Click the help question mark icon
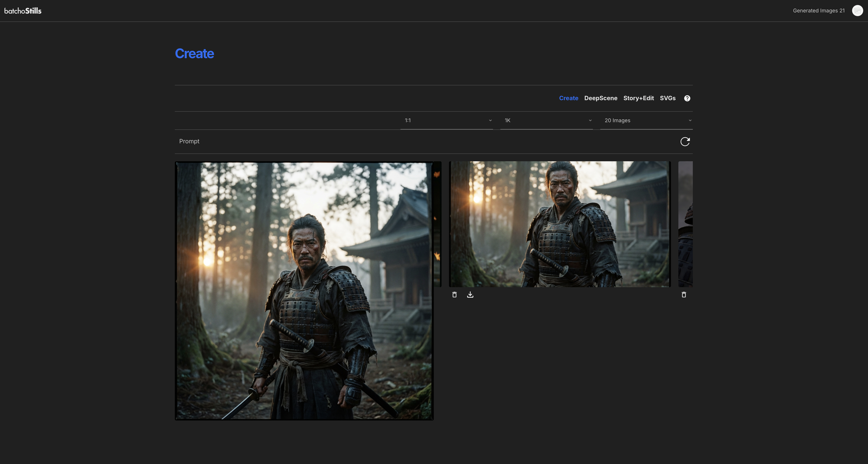 (x=687, y=98)
